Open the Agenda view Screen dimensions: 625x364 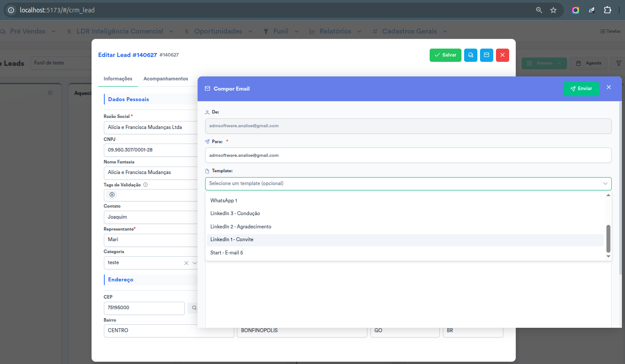pyautogui.click(x=589, y=63)
